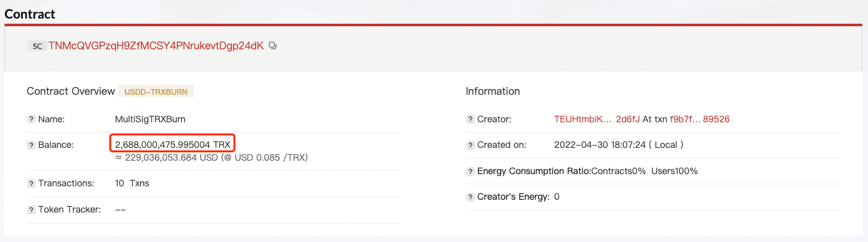Click the USDD-TRXBURN tag label
Screen dimensions: 868x242
pyautogui.click(x=156, y=92)
